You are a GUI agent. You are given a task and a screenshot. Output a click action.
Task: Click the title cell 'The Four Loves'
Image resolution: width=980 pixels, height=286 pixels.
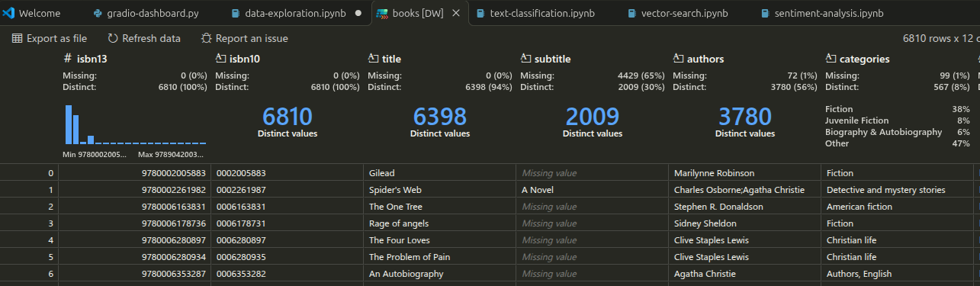click(439, 240)
